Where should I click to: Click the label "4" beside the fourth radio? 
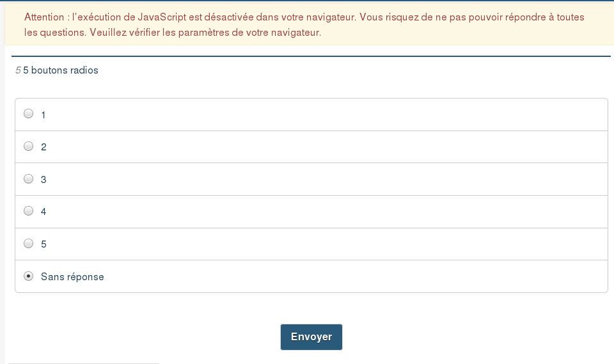point(43,212)
